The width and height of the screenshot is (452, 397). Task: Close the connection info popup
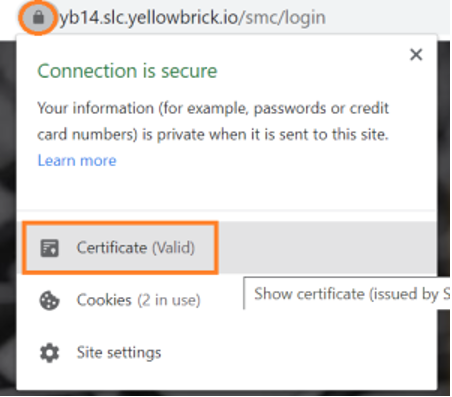pyautogui.click(x=416, y=54)
